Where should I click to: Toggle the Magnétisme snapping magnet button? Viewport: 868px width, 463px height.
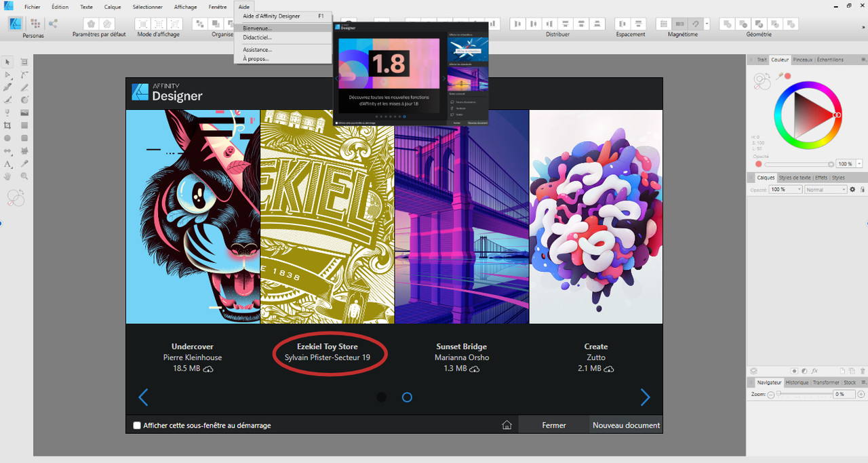[x=695, y=24]
